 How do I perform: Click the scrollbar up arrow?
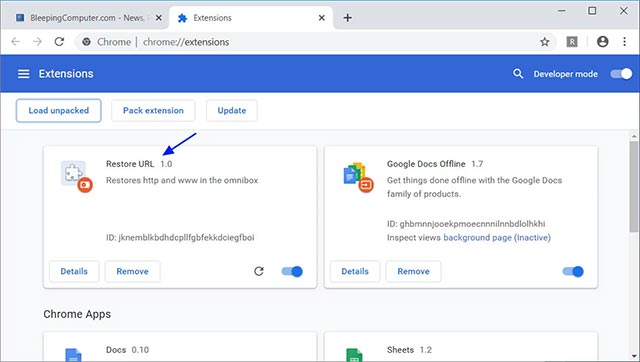click(634, 136)
